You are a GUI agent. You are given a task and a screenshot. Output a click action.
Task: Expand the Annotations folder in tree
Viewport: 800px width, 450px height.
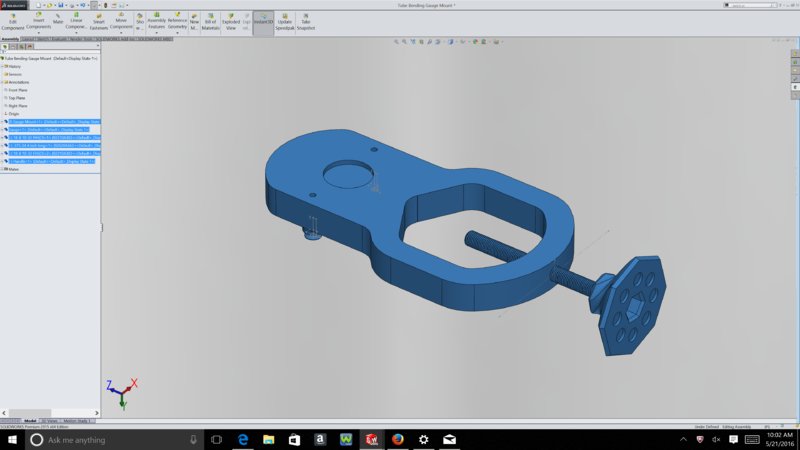click(2, 82)
